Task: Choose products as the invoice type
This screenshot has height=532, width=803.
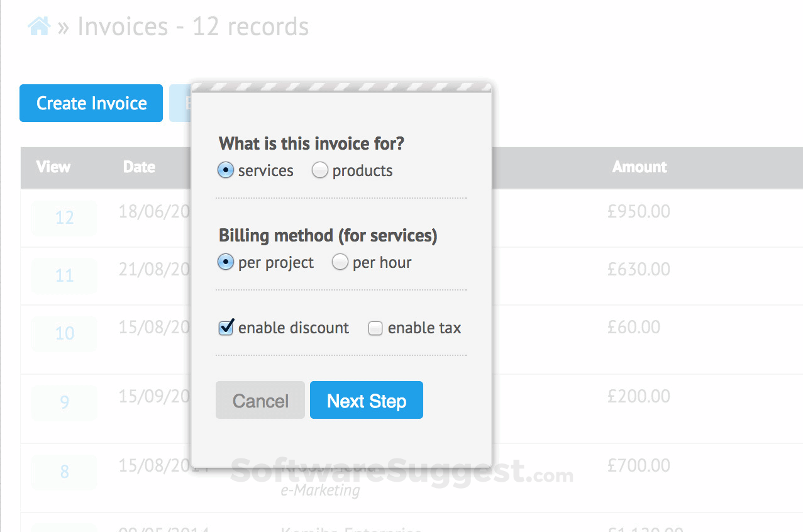Action: pos(320,170)
